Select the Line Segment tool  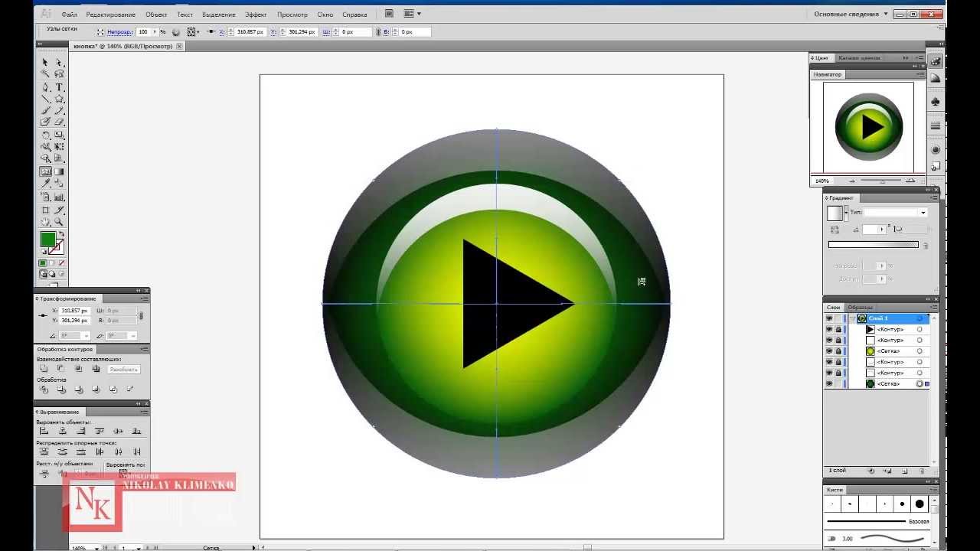pyautogui.click(x=45, y=98)
